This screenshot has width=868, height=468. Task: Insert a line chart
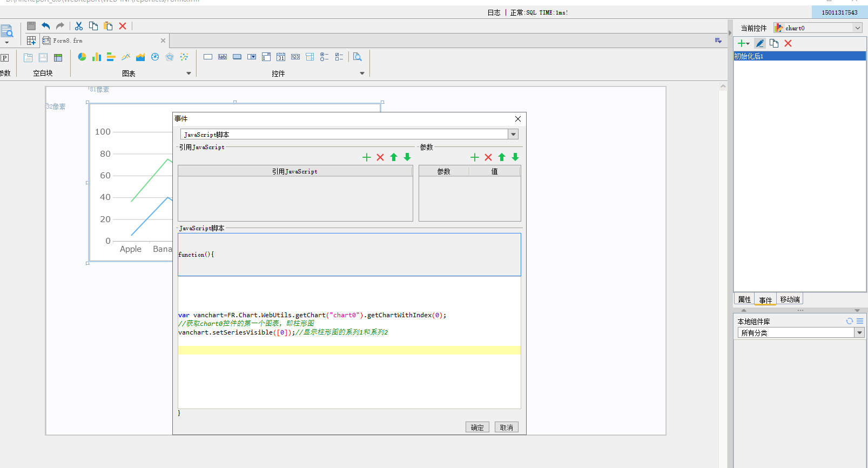tap(126, 57)
